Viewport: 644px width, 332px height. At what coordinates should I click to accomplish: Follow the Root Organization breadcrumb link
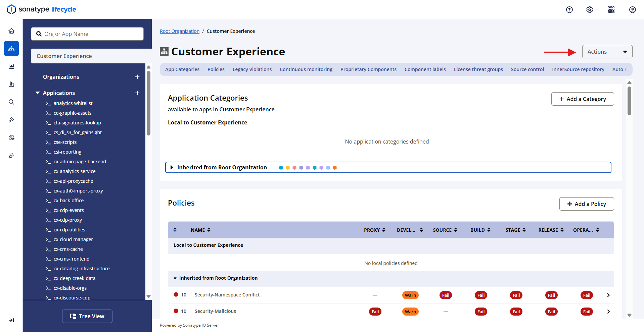pos(180,31)
